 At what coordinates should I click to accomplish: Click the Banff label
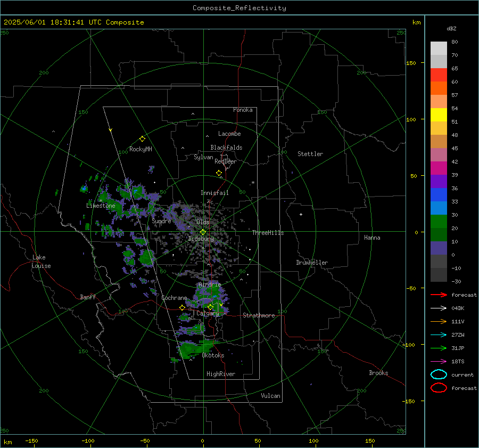tap(88, 297)
